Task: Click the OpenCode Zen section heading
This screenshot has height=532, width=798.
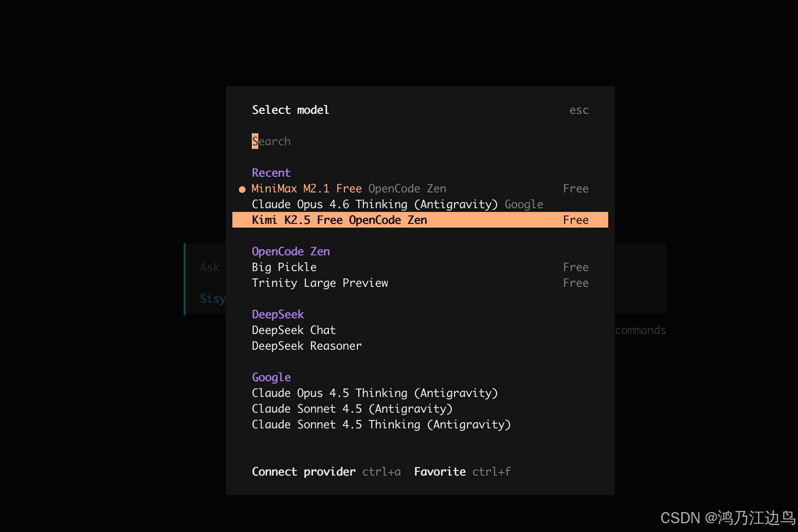Action: (x=291, y=252)
